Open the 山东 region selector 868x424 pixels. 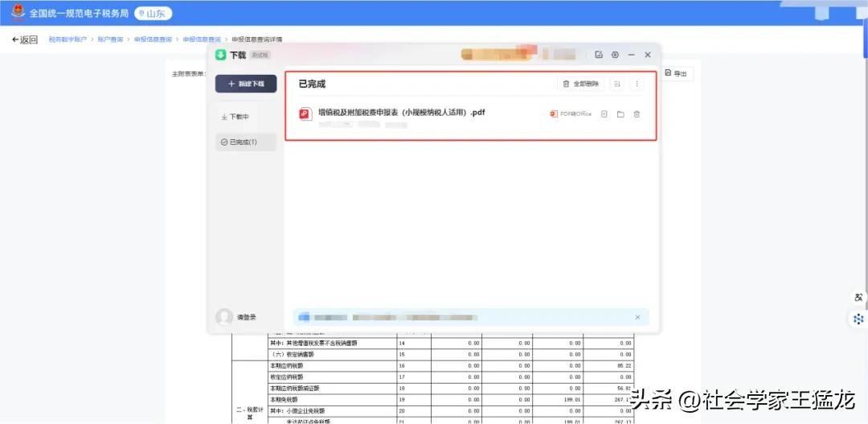click(153, 14)
